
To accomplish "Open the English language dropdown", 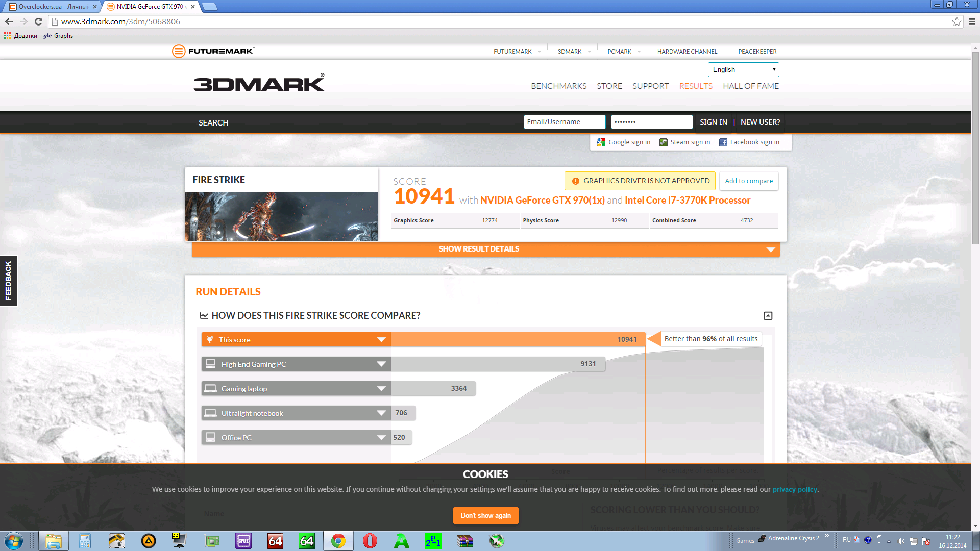I will pos(743,69).
